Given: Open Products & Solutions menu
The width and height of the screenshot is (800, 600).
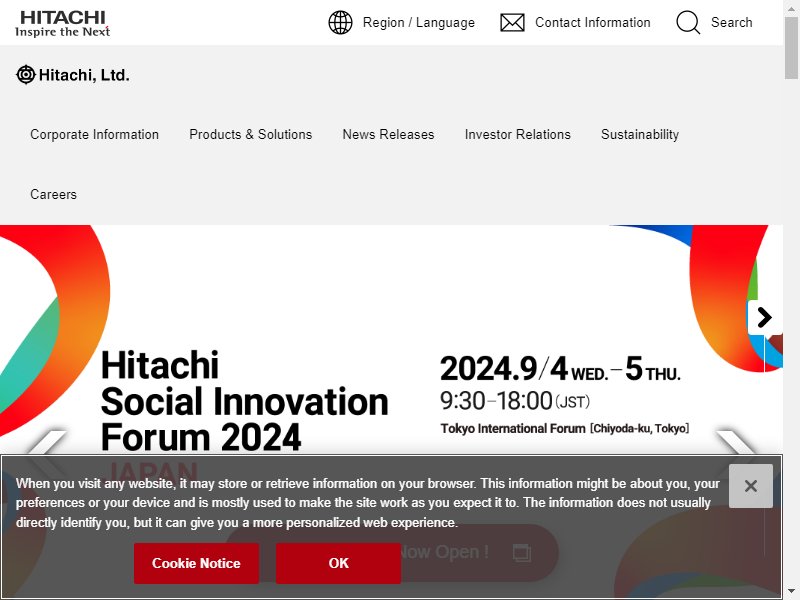Looking at the screenshot, I should (251, 134).
